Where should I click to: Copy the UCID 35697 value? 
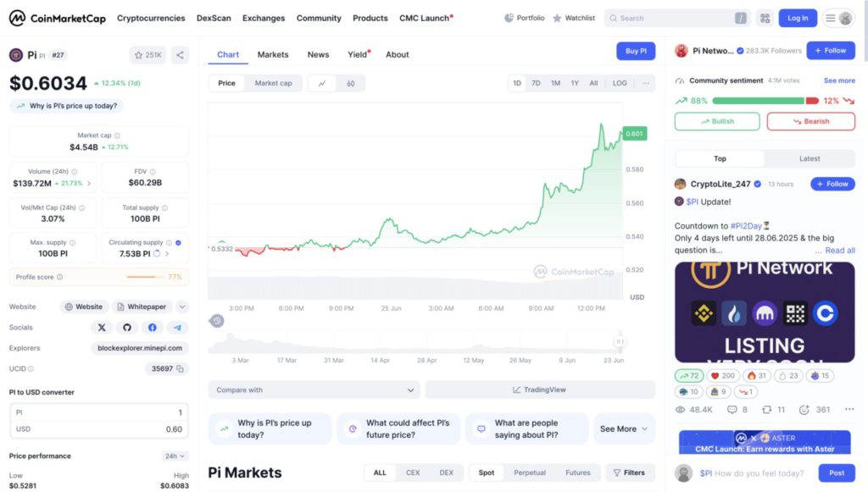[181, 369]
